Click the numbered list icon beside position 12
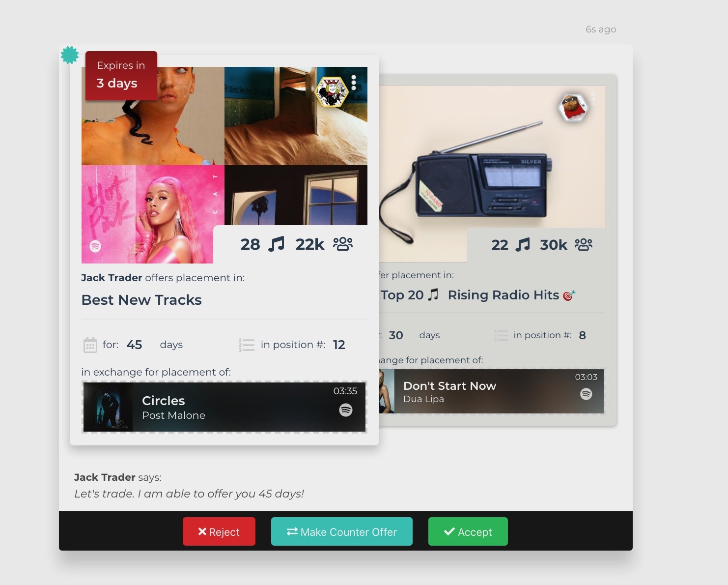This screenshot has height=585, width=728. [247, 345]
